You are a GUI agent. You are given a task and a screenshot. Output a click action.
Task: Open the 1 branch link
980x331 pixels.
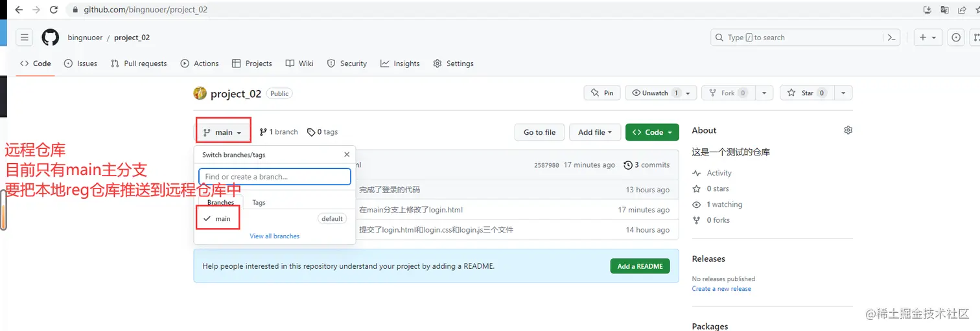point(279,132)
